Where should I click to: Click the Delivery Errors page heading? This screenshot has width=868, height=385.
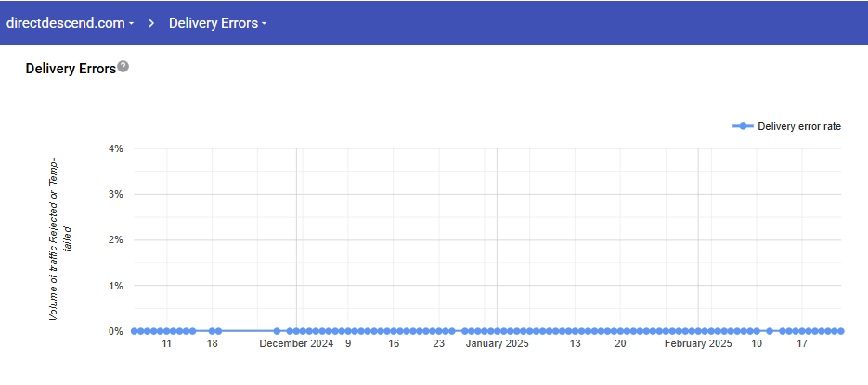[x=71, y=69]
